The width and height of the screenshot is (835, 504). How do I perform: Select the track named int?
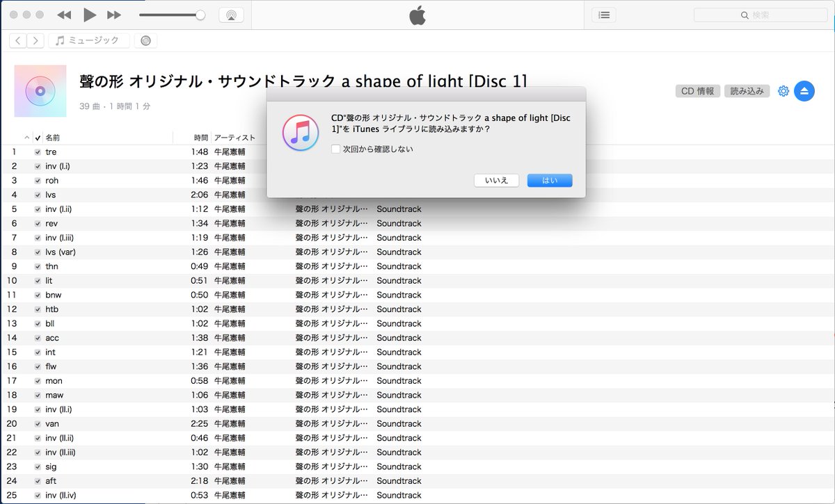point(50,352)
